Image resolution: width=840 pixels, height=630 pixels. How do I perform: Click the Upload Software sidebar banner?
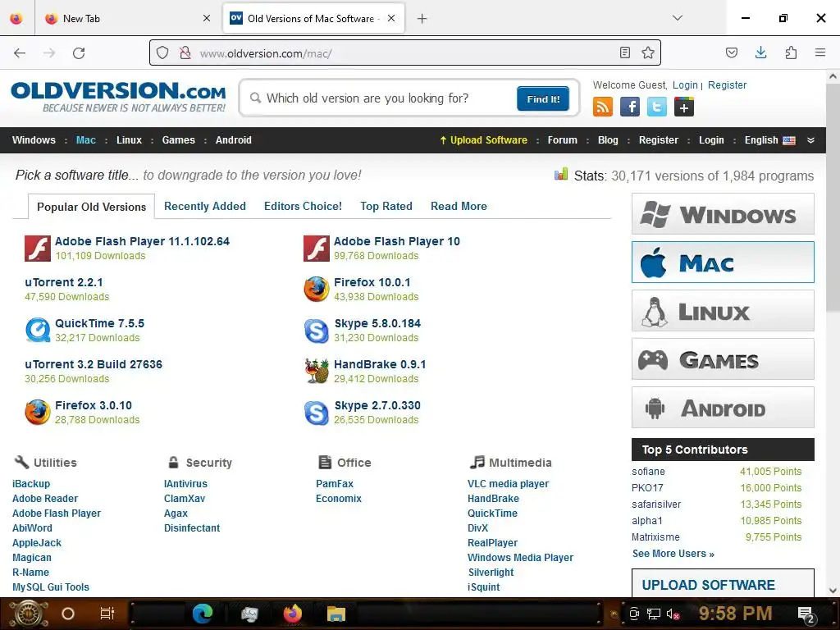(x=723, y=584)
